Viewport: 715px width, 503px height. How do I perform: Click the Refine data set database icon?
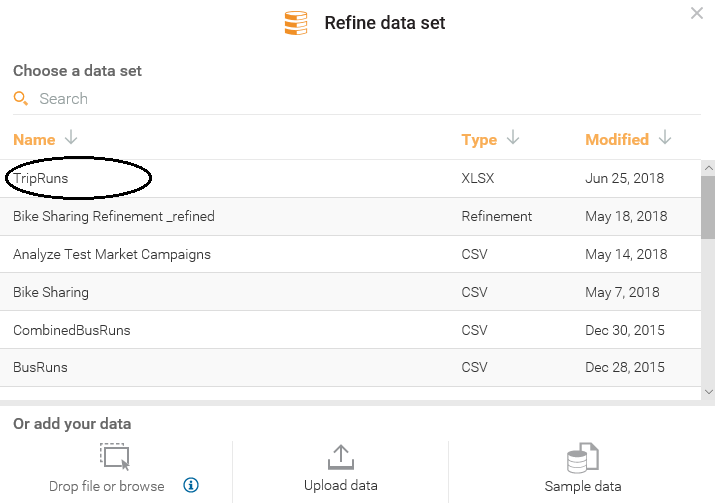tap(296, 23)
